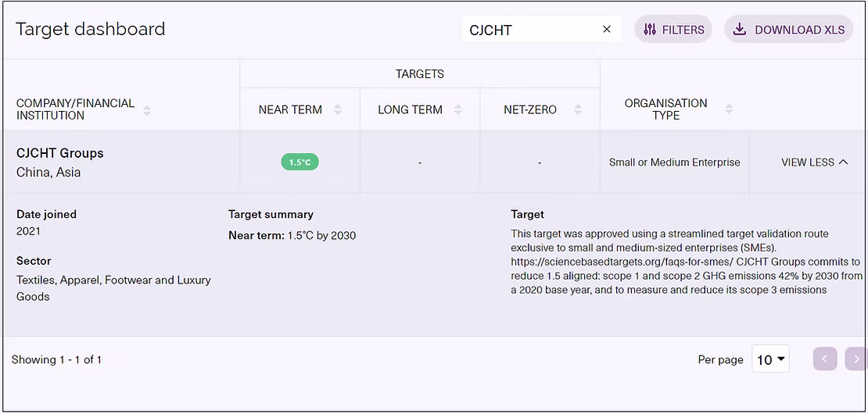Image resolution: width=868 pixels, height=414 pixels.
Task: Click the View Less chevron arrow
Action: 843,162
